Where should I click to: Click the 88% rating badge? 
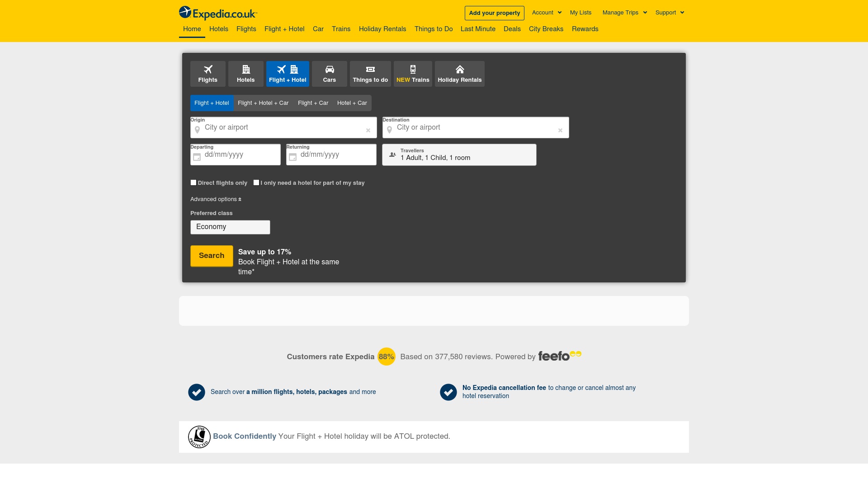[387, 357]
